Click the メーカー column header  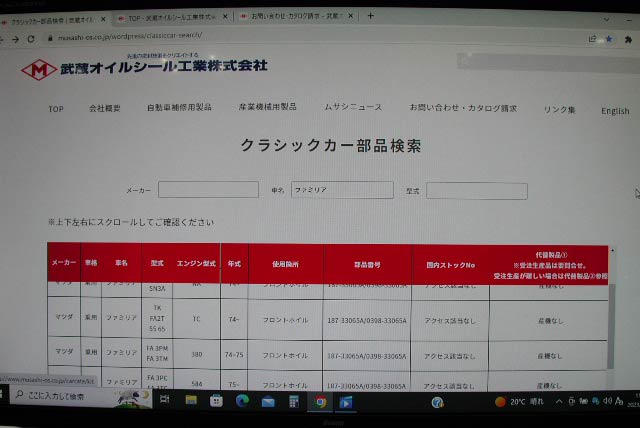pos(64,262)
